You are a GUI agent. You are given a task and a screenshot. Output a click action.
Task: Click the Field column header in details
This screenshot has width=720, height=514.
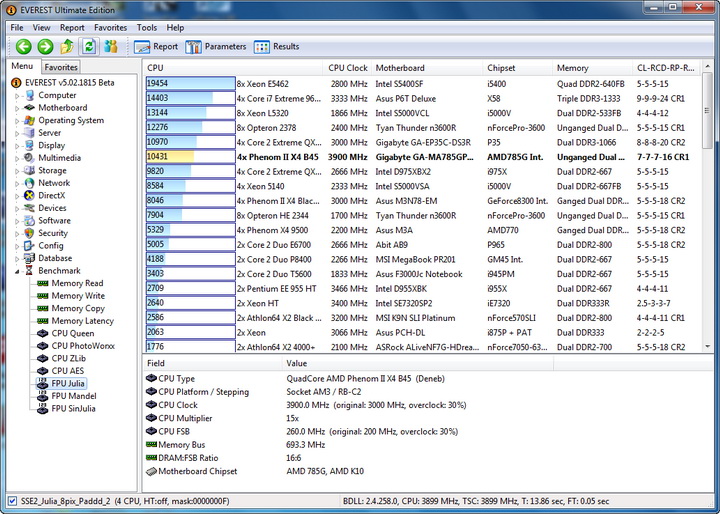[213, 363]
